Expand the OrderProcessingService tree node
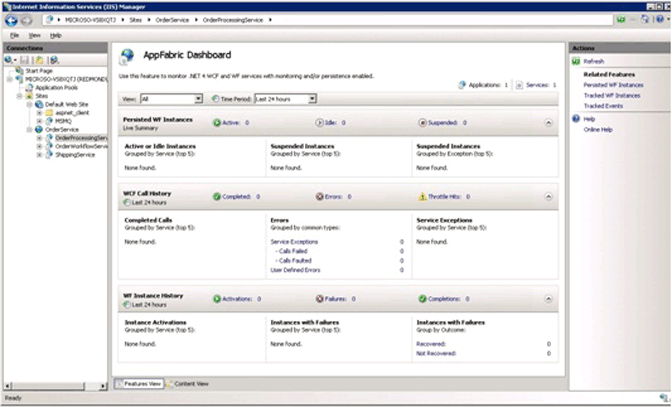672x407 pixels. (x=39, y=138)
